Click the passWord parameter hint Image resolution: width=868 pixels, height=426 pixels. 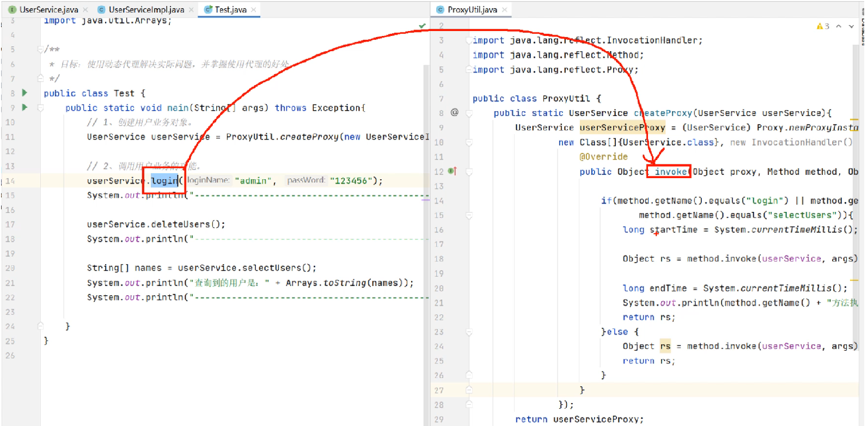[x=305, y=180]
